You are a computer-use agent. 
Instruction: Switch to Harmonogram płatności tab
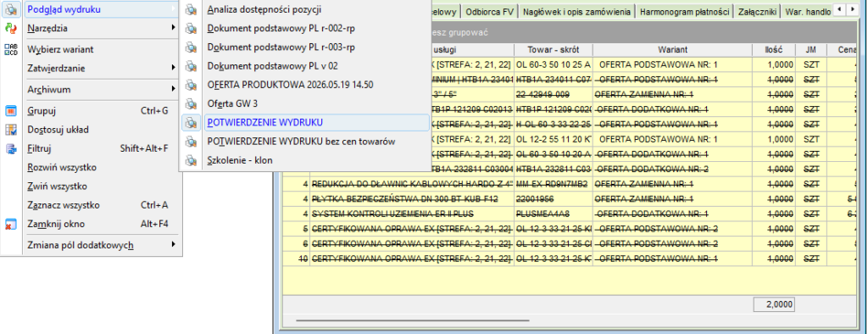coord(684,11)
